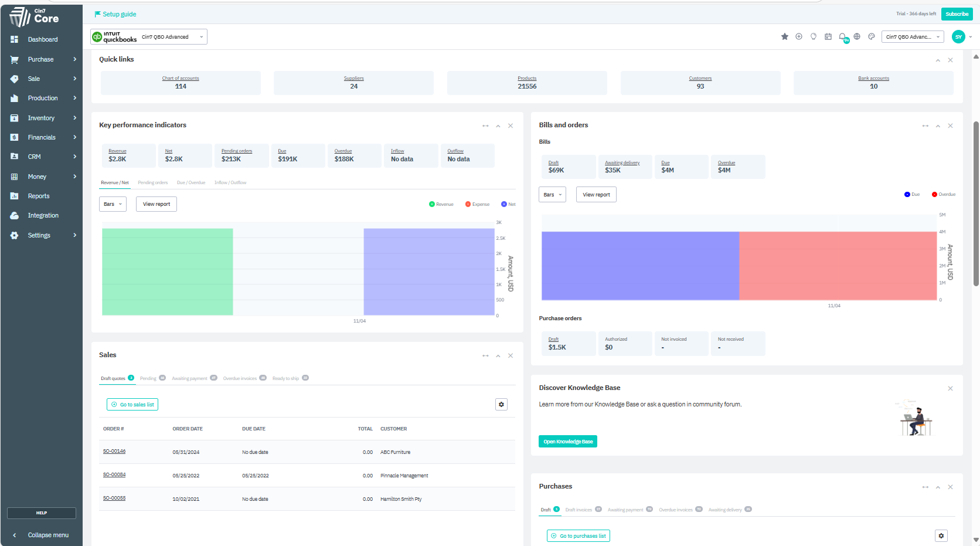Collapse the Quick links widget
This screenshot has height=546, width=980.
point(938,60)
